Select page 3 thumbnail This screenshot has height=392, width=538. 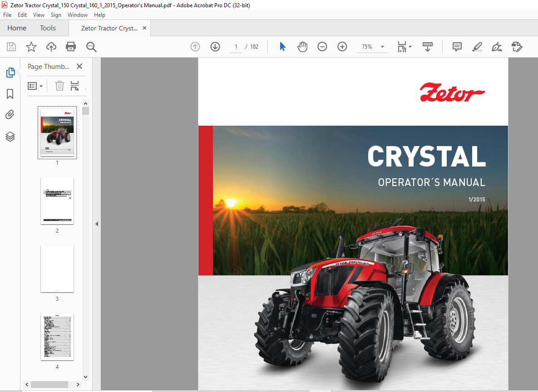tap(57, 269)
